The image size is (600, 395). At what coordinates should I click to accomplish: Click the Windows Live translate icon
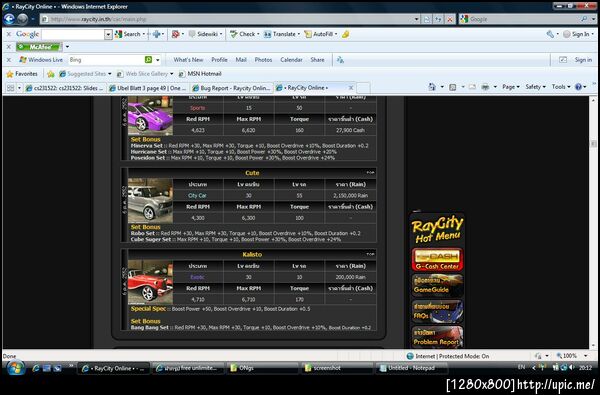click(x=340, y=60)
